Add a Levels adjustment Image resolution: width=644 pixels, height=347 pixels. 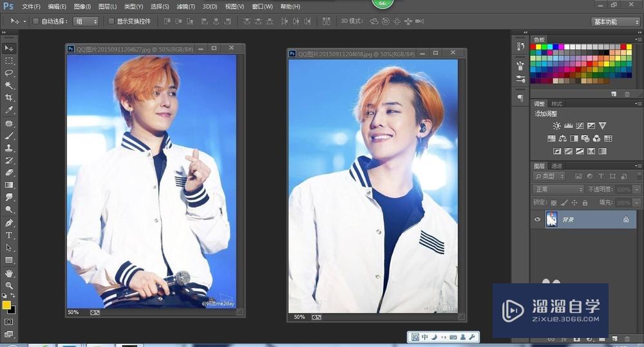coord(569,126)
